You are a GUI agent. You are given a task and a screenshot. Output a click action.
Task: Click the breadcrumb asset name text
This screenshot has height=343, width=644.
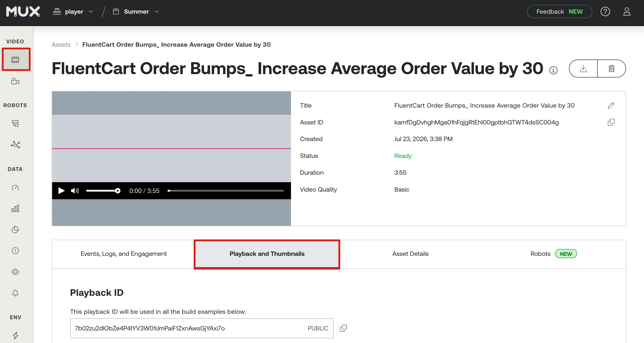(176, 44)
